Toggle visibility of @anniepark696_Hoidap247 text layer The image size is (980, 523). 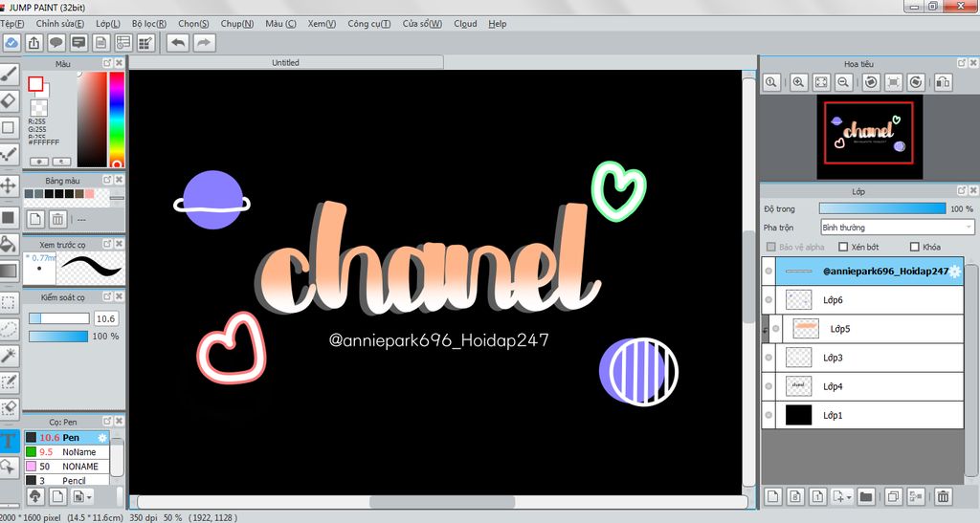(768, 271)
